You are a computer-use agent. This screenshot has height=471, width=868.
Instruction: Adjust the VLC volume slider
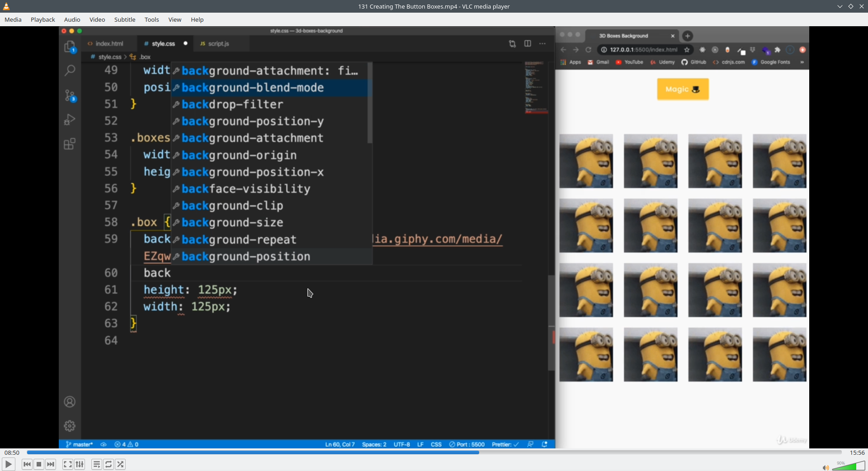point(849,466)
